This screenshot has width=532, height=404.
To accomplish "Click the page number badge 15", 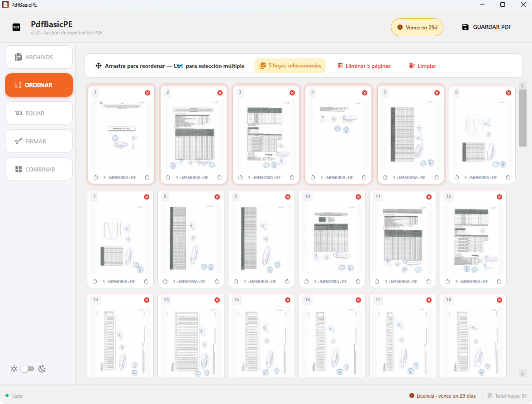I will click(x=237, y=299).
